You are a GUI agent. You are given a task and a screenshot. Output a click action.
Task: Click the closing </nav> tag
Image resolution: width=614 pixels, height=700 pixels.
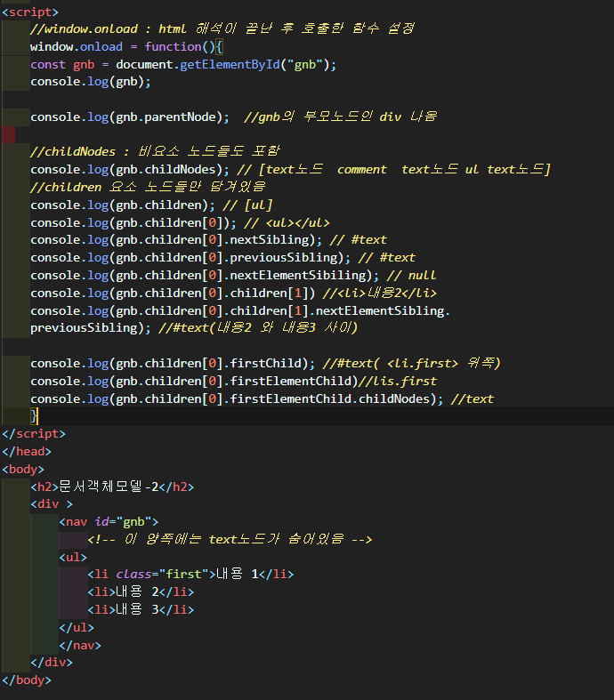point(80,646)
